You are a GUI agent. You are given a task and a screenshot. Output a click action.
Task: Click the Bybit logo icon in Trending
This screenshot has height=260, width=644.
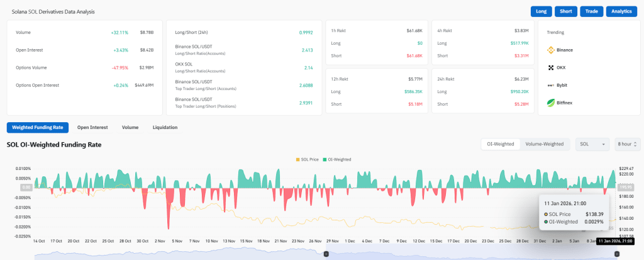[x=551, y=85]
